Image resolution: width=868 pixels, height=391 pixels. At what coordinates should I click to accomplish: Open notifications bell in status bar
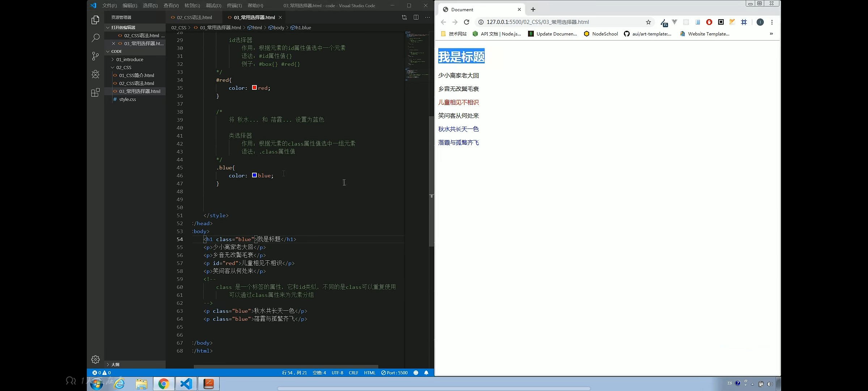(426, 373)
